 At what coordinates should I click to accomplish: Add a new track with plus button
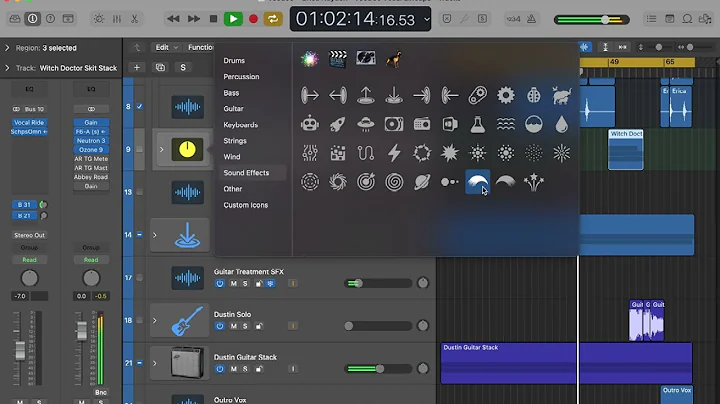pos(136,67)
